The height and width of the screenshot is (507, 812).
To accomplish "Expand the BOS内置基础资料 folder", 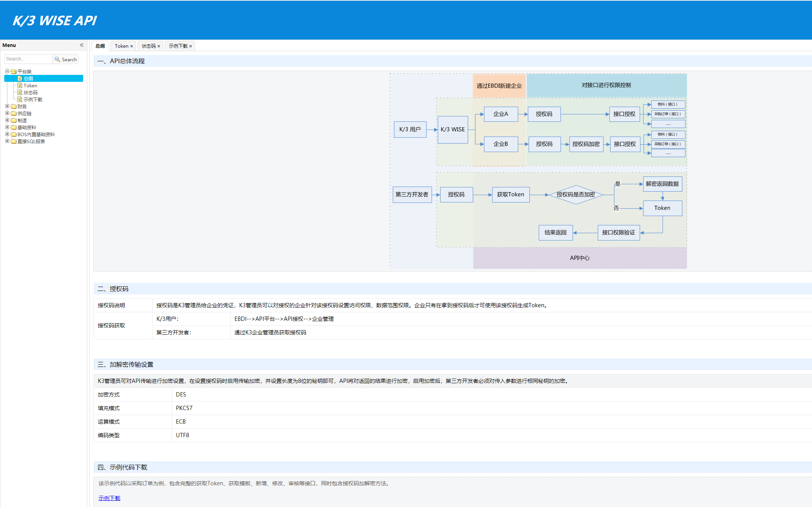I will pyautogui.click(x=7, y=134).
